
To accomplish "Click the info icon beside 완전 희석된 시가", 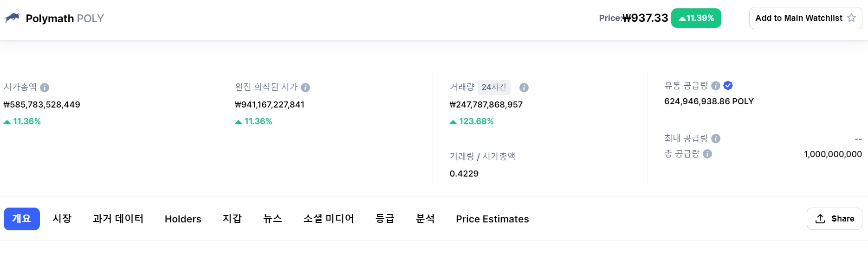I will pos(305,88).
